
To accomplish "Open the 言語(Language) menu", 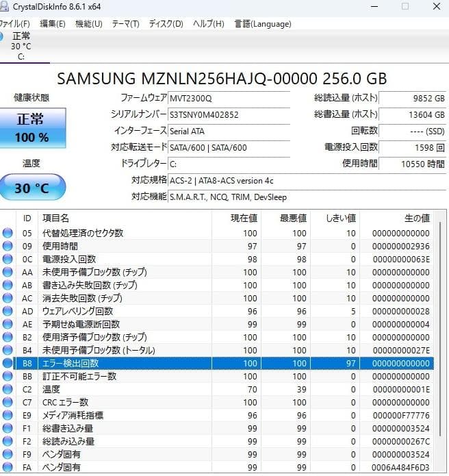I will 263,24.
